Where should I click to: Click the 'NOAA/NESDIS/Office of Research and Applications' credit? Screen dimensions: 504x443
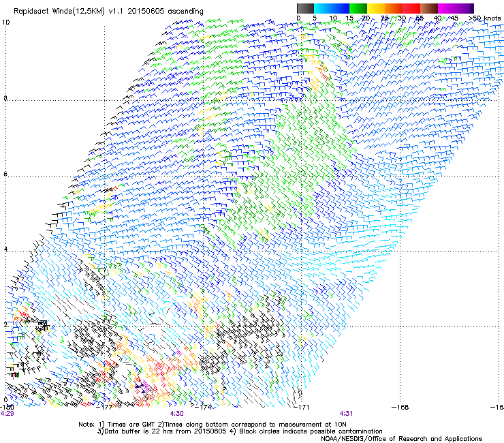[401, 439]
